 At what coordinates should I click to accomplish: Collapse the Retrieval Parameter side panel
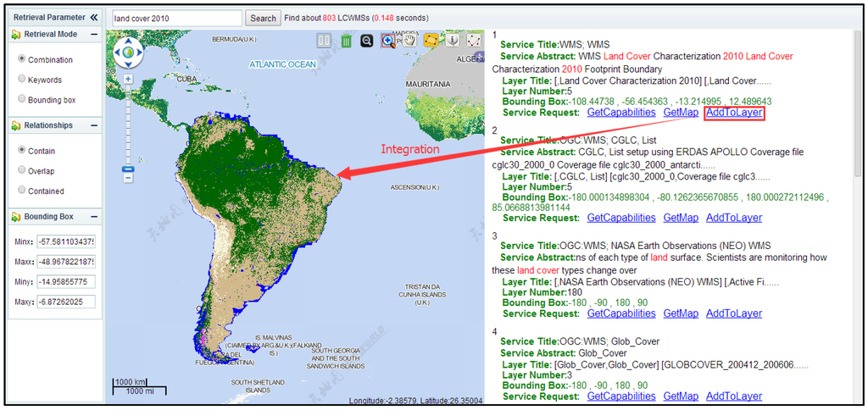coord(93,17)
